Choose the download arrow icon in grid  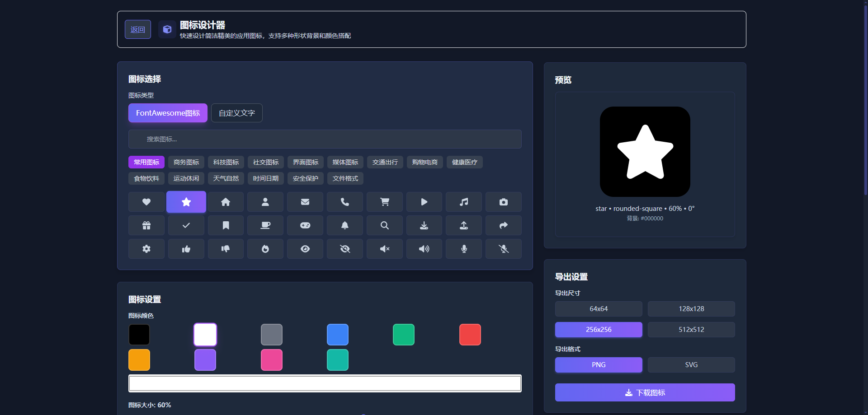pyautogui.click(x=424, y=225)
